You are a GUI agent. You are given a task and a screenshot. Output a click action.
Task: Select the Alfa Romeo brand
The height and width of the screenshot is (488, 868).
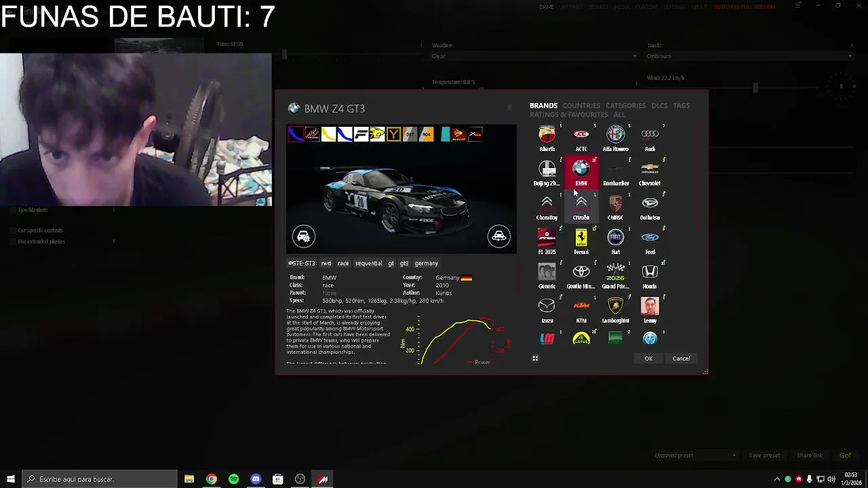coord(616,138)
